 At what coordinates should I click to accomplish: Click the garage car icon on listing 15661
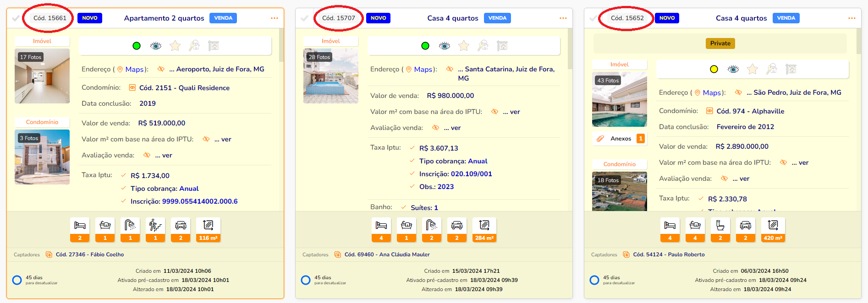pyautogui.click(x=181, y=225)
